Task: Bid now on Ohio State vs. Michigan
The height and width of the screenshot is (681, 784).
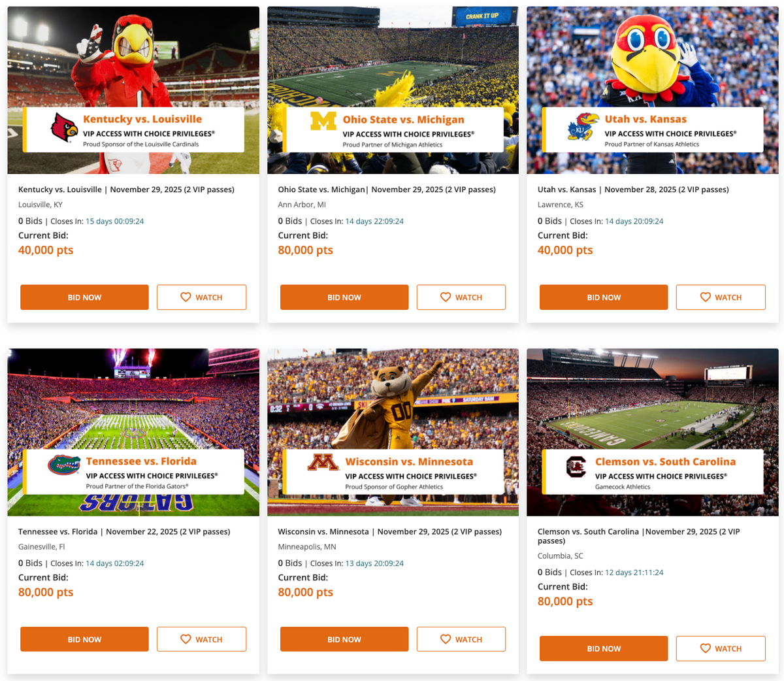Action: click(344, 297)
